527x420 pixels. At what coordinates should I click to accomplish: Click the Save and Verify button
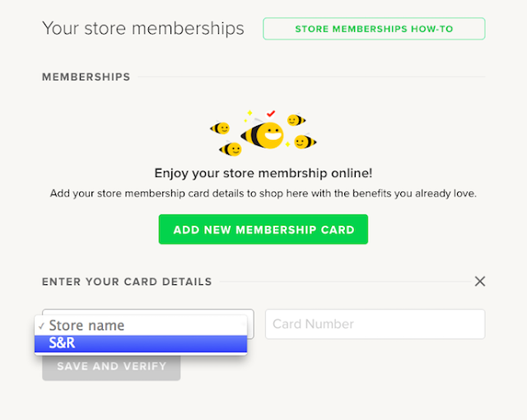pos(111,366)
